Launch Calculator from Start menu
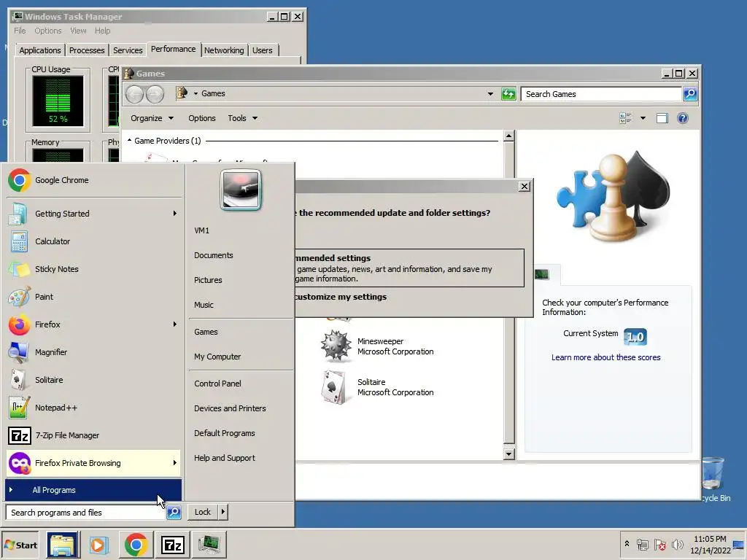This screenshot has width=747, height=560. click(94, 241)
